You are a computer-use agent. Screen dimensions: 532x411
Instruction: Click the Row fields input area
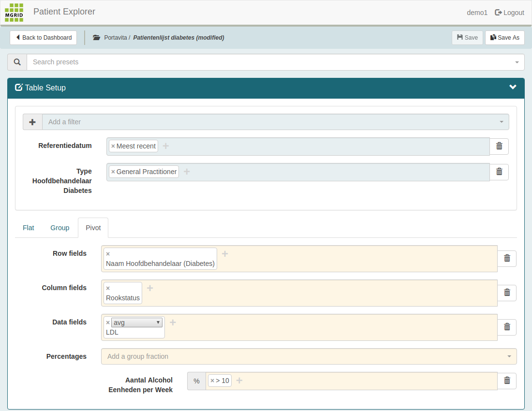(299, 259)
